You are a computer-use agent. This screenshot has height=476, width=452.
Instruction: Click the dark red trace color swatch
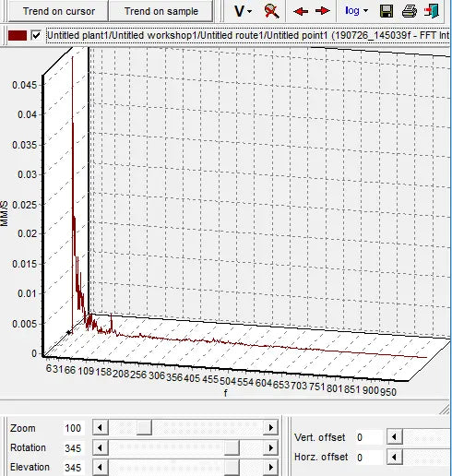click(x=18, y=35)
